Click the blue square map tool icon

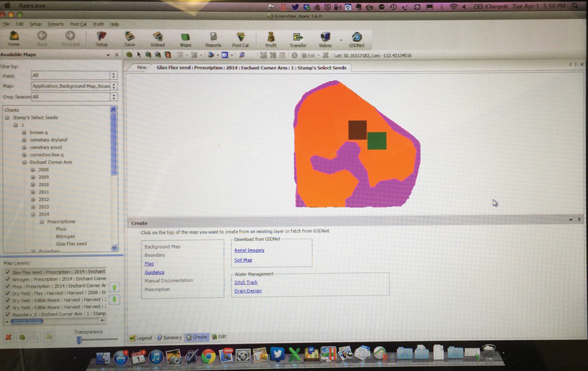click(225, 55)
